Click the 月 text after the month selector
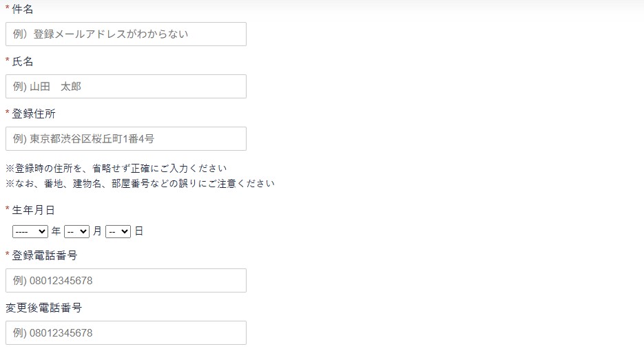Viewport: 644px width, 351px height. 97,231
